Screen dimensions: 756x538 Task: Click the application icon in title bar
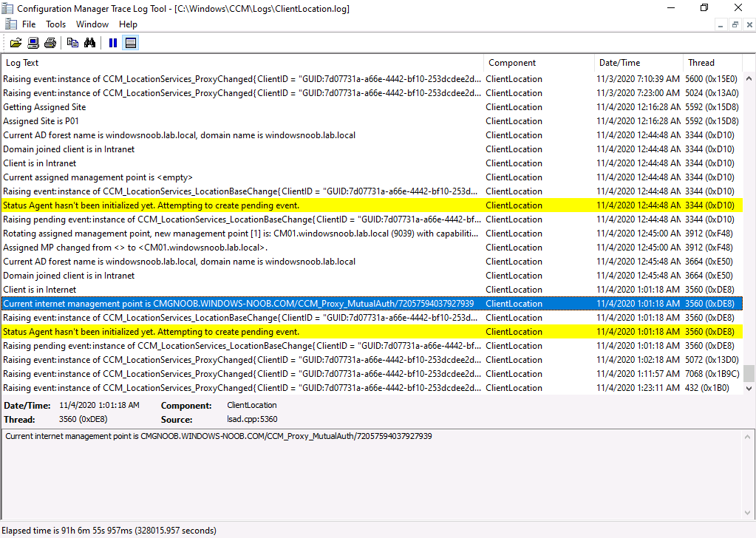tap(7, 8)
